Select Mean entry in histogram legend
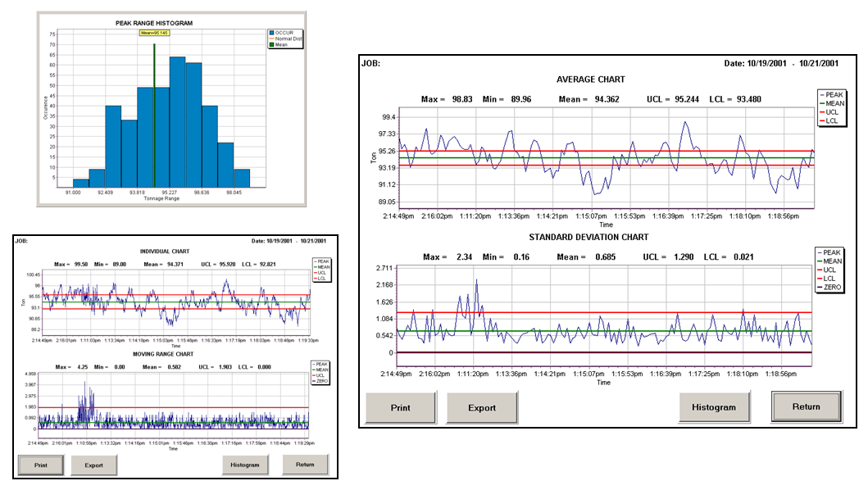The width and height of the screenshot is (868, 490). pyautogui.click(x=281, y=45)
